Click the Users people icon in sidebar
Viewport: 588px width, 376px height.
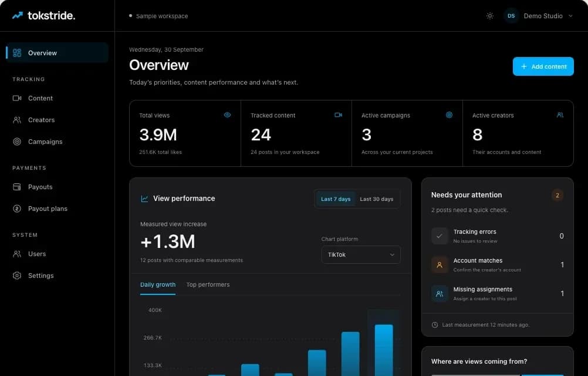coord(17,254)
